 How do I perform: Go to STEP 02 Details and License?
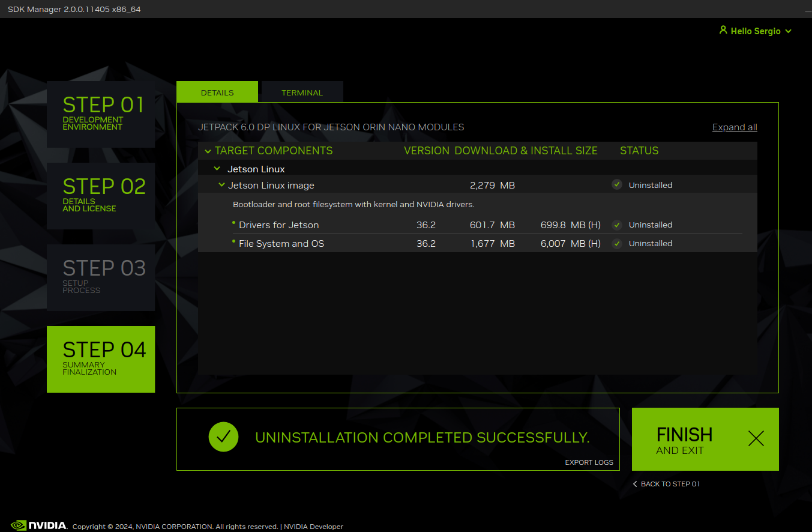pyautogui.click(x=101, y=196)
